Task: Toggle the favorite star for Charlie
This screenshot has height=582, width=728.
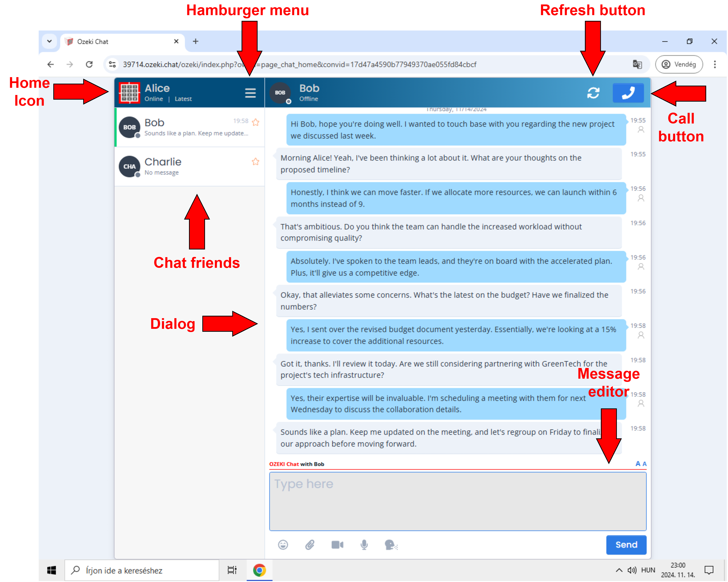Action: coord(256,161)
